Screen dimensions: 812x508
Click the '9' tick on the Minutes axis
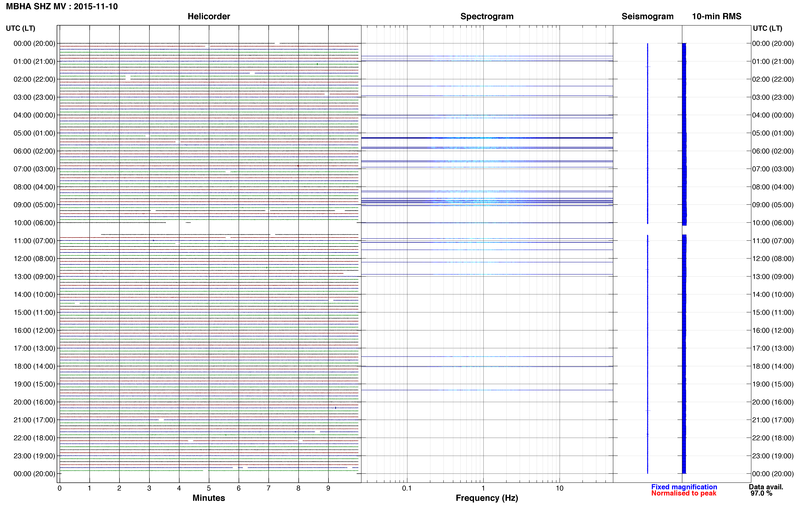point(328,488)
